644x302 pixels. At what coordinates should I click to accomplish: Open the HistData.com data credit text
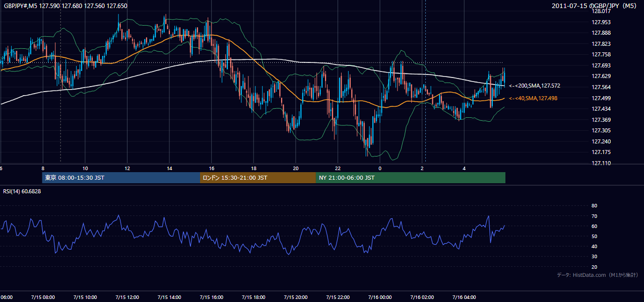coord(598,275)
